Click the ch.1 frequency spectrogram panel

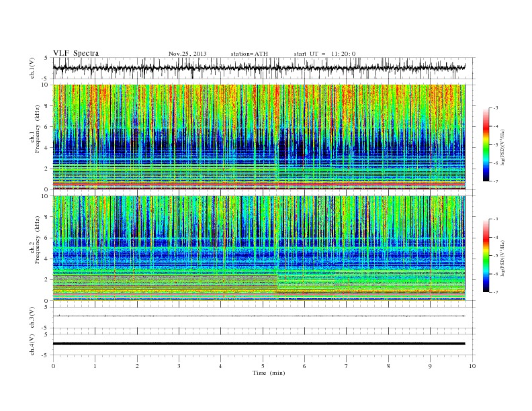click(259, 137)
